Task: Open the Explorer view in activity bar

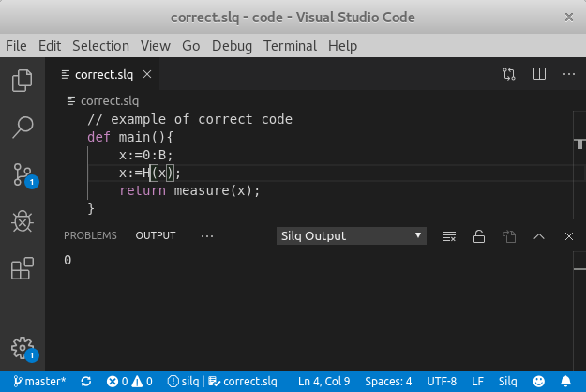Action: pos(23,81)
